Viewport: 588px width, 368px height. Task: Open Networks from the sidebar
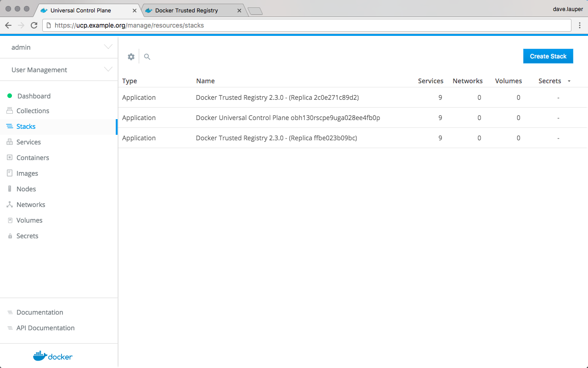(30, 205)
